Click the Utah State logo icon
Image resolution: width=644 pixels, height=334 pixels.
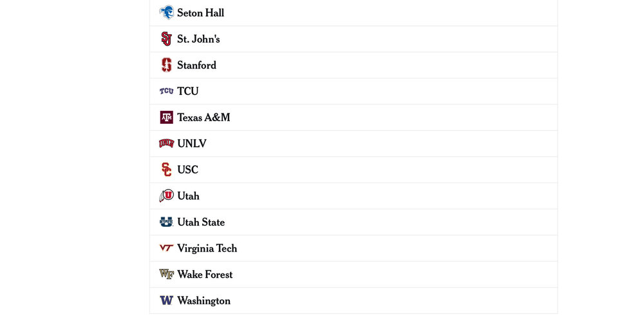(166, 222)
